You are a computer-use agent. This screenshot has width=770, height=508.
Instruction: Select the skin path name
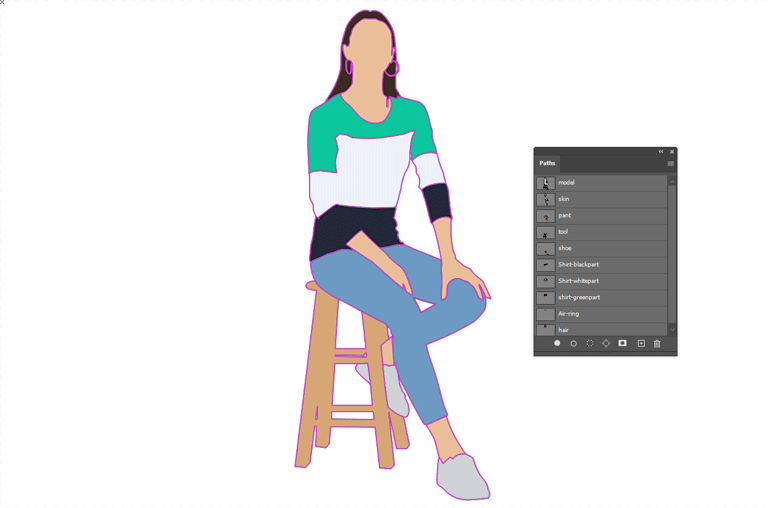tap(564, 199)
